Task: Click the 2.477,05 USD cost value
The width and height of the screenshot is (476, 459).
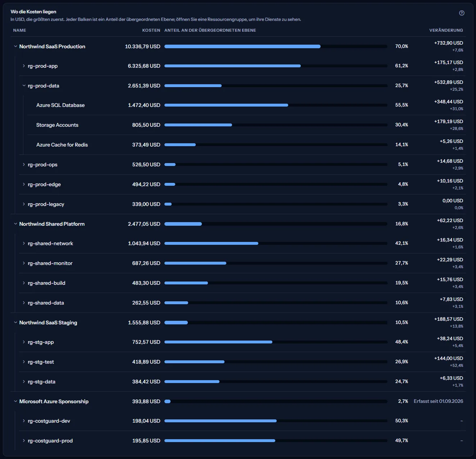Action: tap(144, 224)
